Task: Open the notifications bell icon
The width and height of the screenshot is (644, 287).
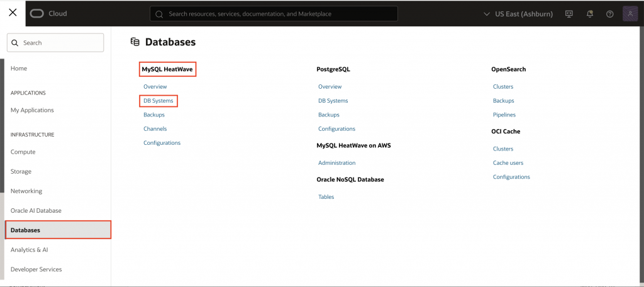Action: 590,14
